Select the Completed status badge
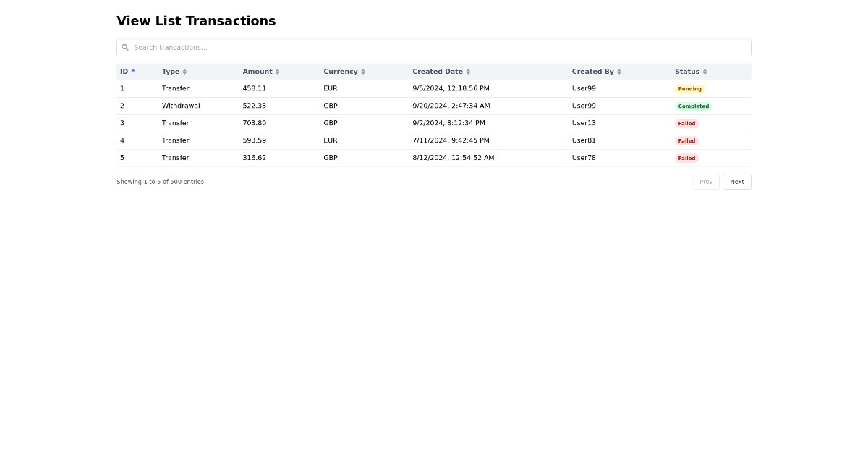The image size is (868, 456). point(693,106)
